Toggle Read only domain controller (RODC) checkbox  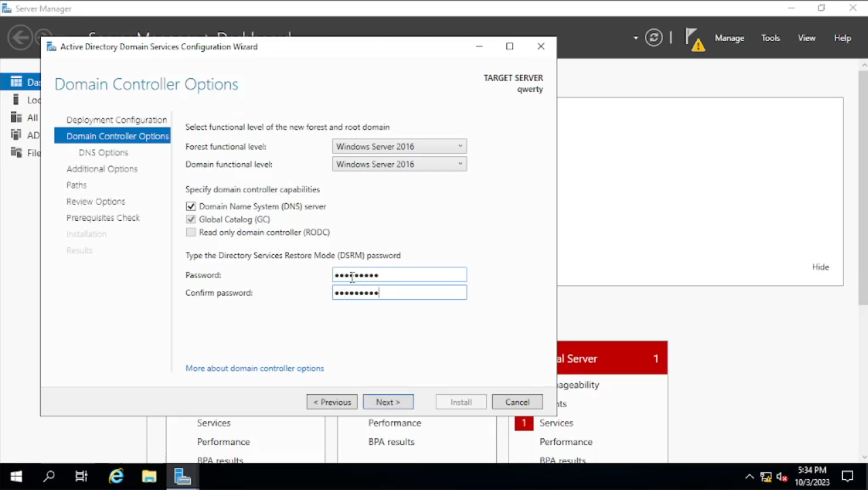point(191,232)
